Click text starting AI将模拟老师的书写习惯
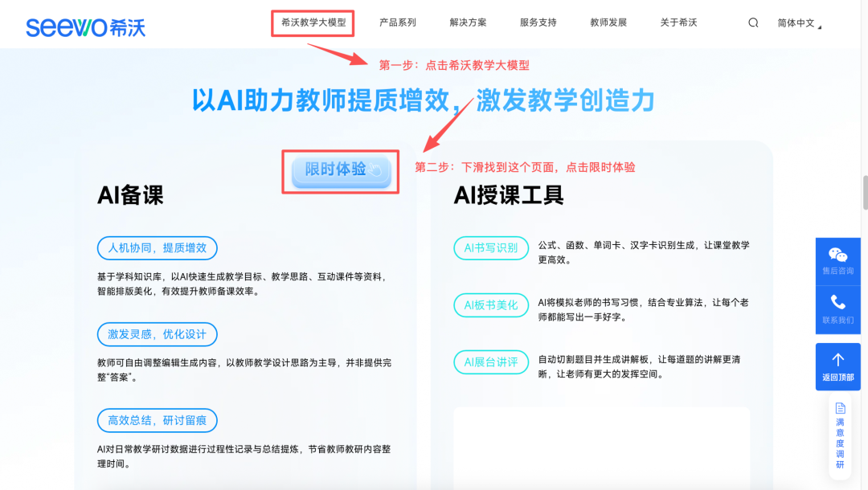Screen dimensions: 868x490 (643, 310)
